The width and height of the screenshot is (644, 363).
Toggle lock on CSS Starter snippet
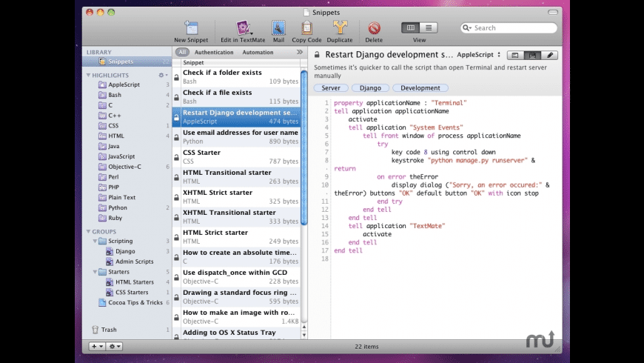[x=177, y=158]
